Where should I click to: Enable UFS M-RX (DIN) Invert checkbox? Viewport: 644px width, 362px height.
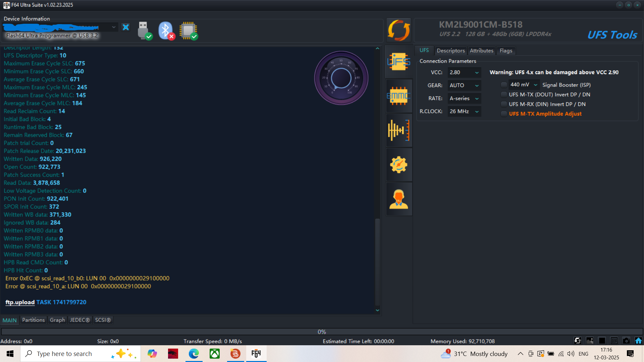click(x=503, y=104)
